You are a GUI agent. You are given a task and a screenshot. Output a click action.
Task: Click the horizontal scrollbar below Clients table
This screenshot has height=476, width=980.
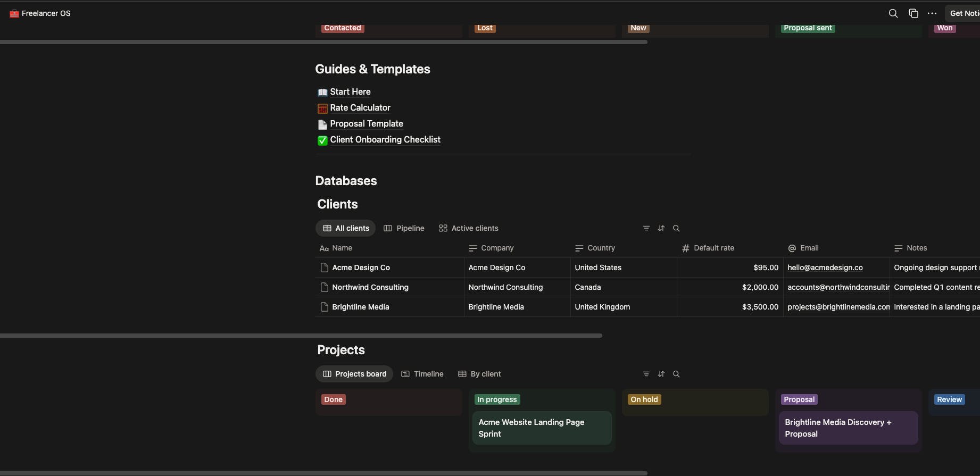301,336
